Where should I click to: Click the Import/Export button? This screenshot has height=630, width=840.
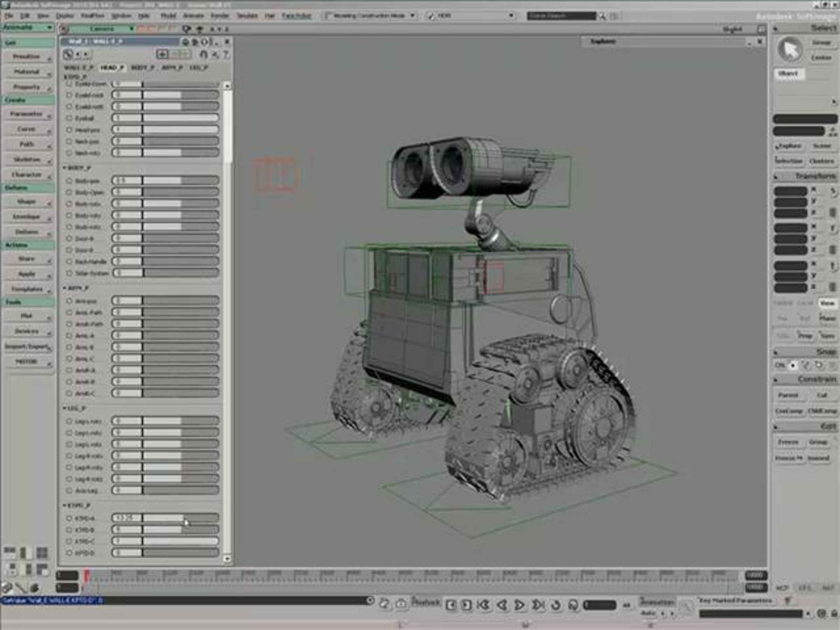[27, 347]
